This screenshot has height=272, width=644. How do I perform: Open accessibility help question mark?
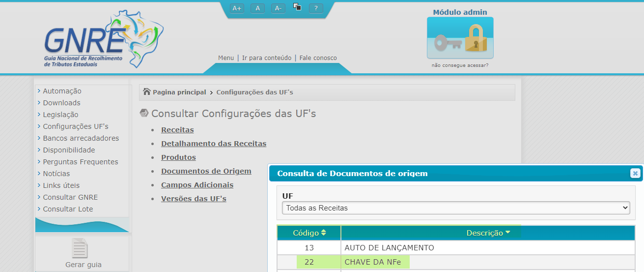point(316,8)
